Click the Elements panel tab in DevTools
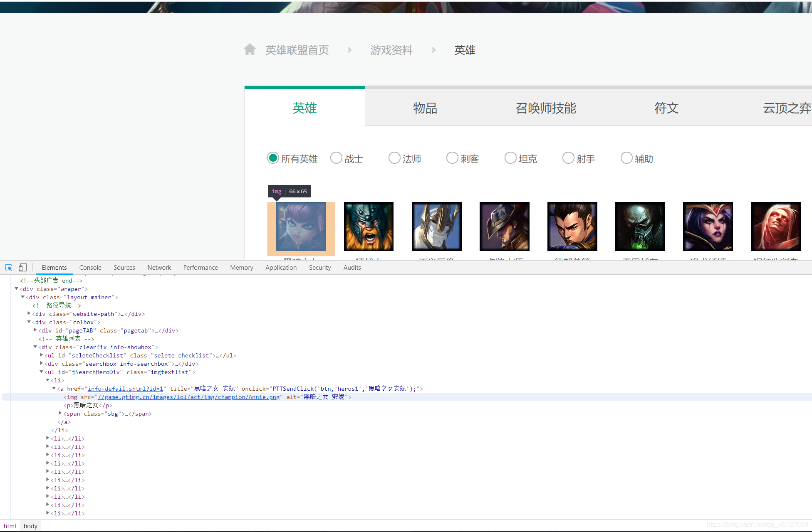 (x=54, y=267)
